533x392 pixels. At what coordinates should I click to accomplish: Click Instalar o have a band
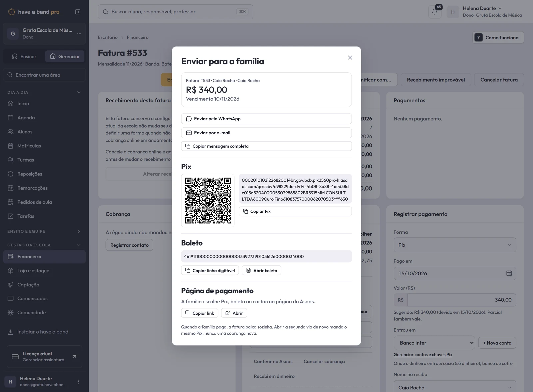pos(44,332)
